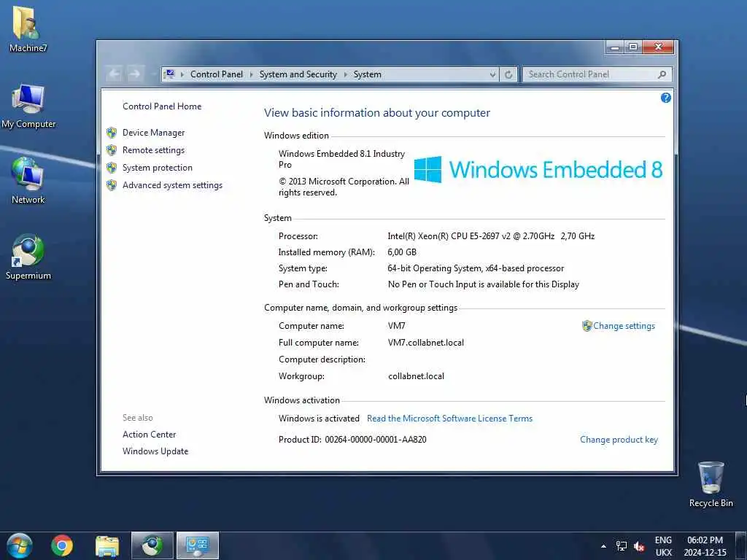The width and height of the screenshot is (747, 560).
Task: Expand the arrow after Control Panel breadcrumb
Action: [x=252, y=74]
